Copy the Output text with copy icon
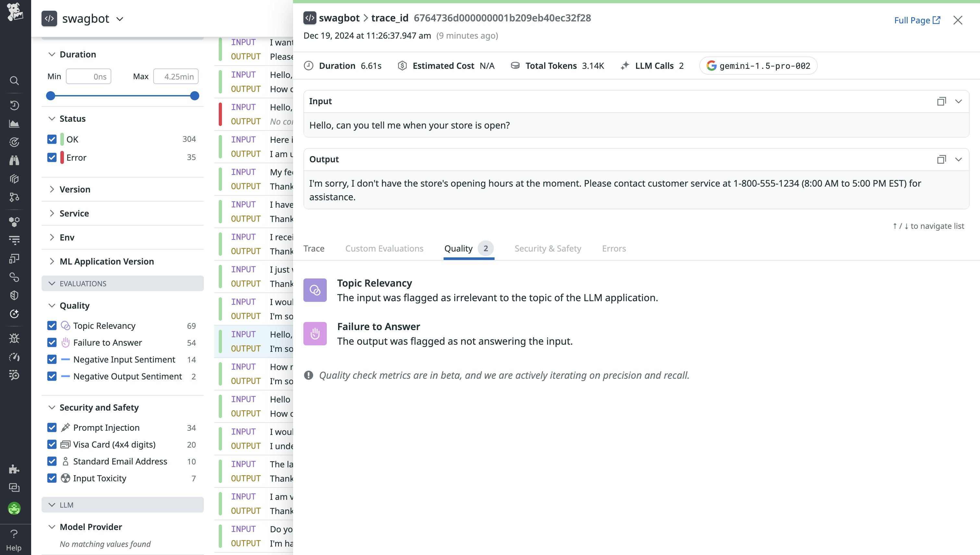The width and height of the screenshot is (980, 555). point(941,159)
